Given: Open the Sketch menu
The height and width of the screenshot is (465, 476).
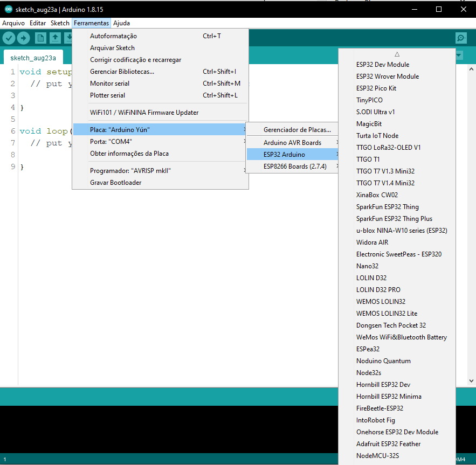Looking at the screenshot, I should click(60, 23).
